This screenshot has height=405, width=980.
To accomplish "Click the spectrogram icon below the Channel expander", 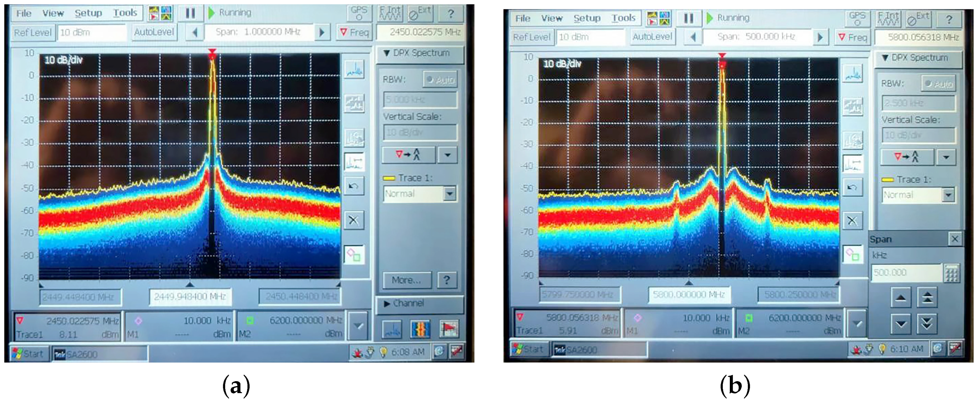I will [x=420, y=329].
